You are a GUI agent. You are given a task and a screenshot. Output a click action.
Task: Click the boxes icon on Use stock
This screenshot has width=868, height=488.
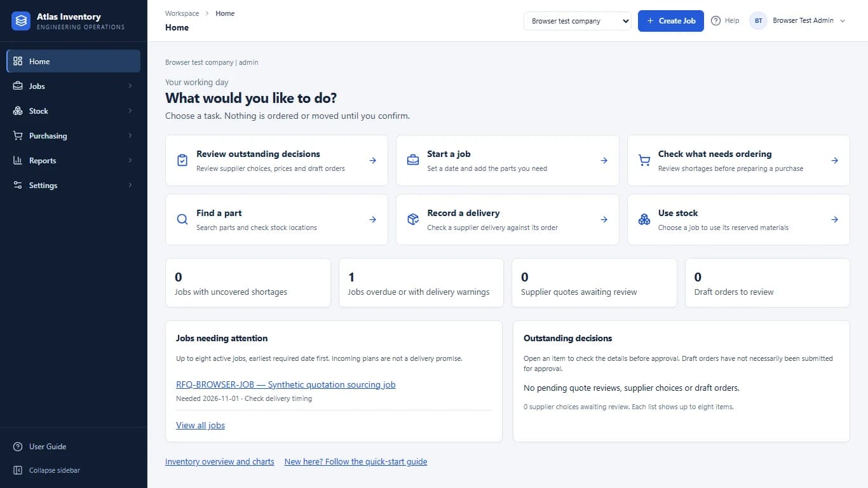pyautogui.click(x=644, y=219)
